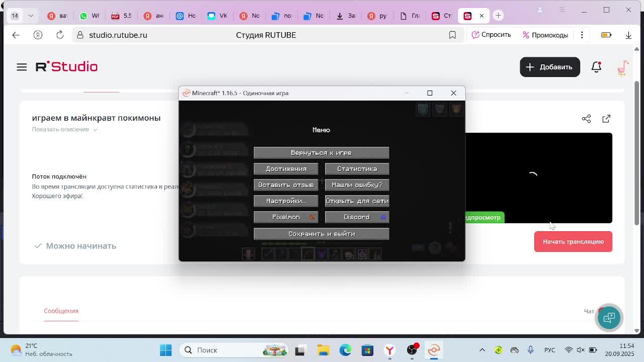This screenshot has width=644, height=362.
Task: Click the Yandex home icon in the toolbar
Action: (x=38, y=35)
